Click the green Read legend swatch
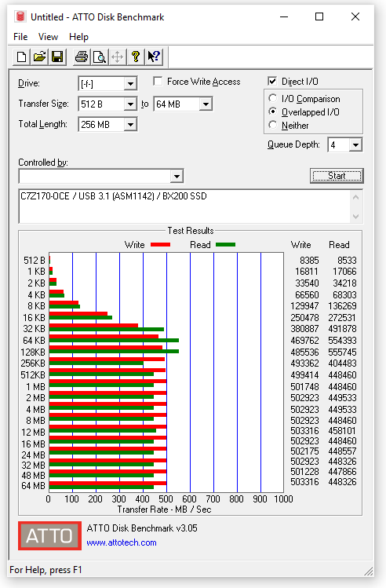 226,245
